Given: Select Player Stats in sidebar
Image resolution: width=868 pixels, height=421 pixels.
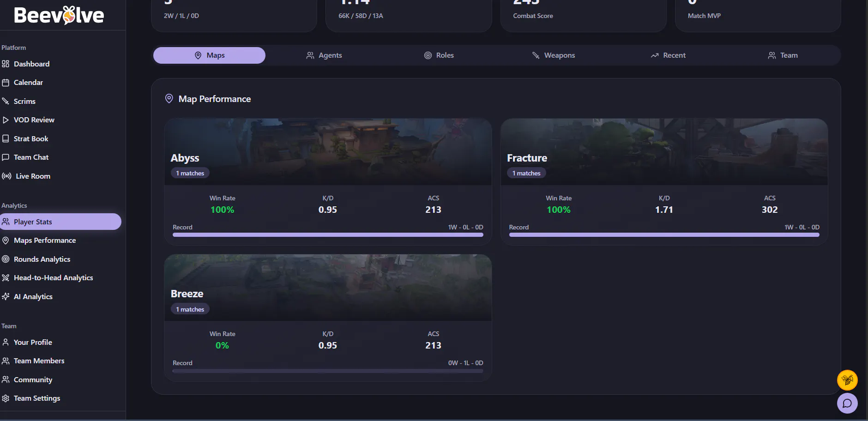Looking at the screenshot, I should click(61, 222).
